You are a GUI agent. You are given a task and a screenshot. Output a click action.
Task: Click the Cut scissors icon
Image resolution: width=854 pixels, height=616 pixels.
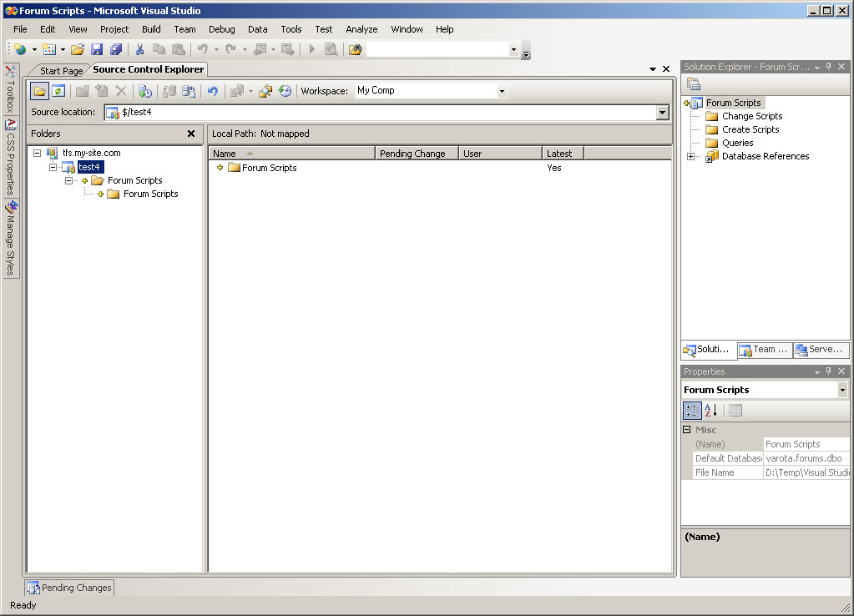(140, 49)
